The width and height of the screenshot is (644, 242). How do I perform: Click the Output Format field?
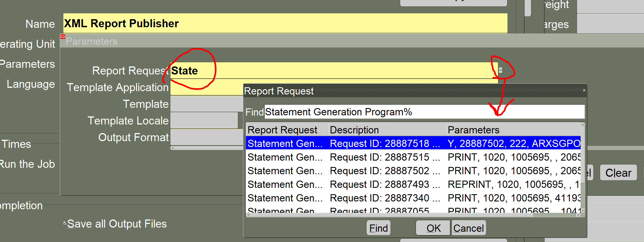[x=207, y=137]
